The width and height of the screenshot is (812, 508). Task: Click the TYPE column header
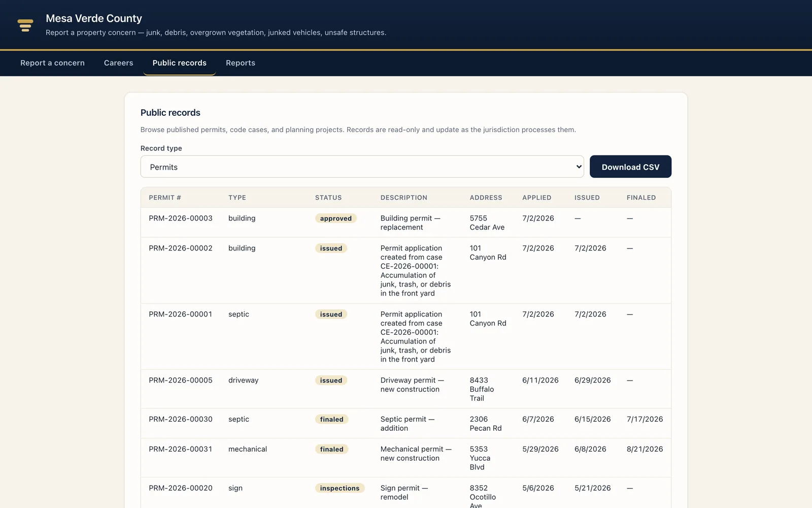[237, 198]
